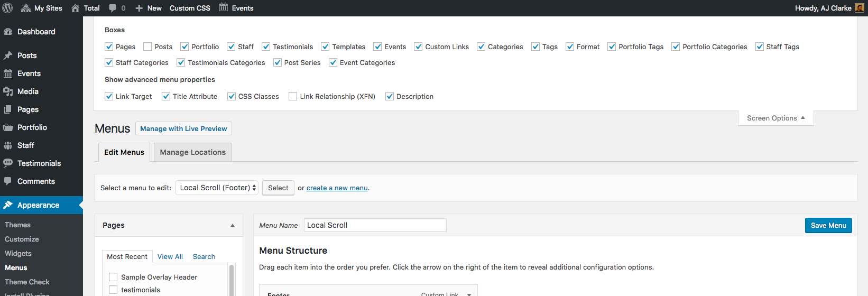Click the Menu Name text field
Screen dimensions: 868x296
[375, 225]
